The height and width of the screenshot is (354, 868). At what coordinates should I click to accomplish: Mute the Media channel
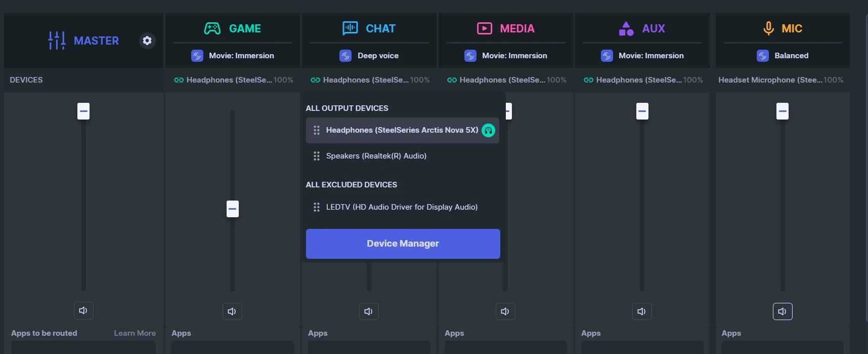click(505, 311)
